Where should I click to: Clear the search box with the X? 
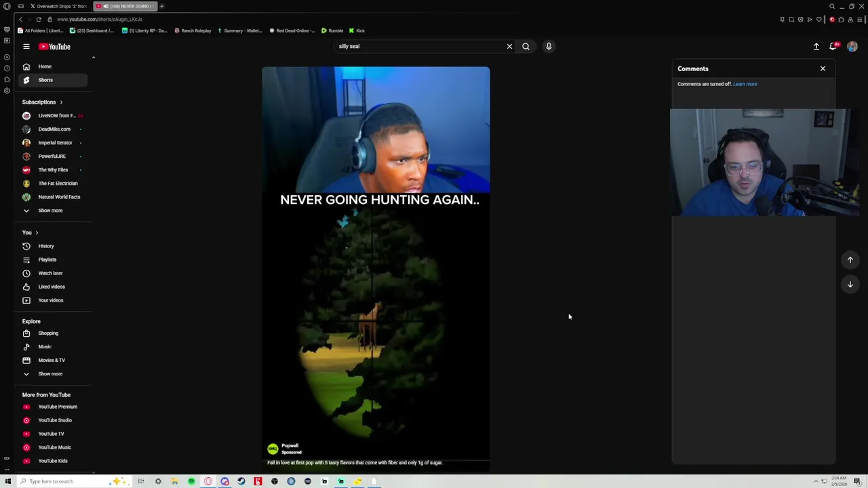tap(509, 47)
